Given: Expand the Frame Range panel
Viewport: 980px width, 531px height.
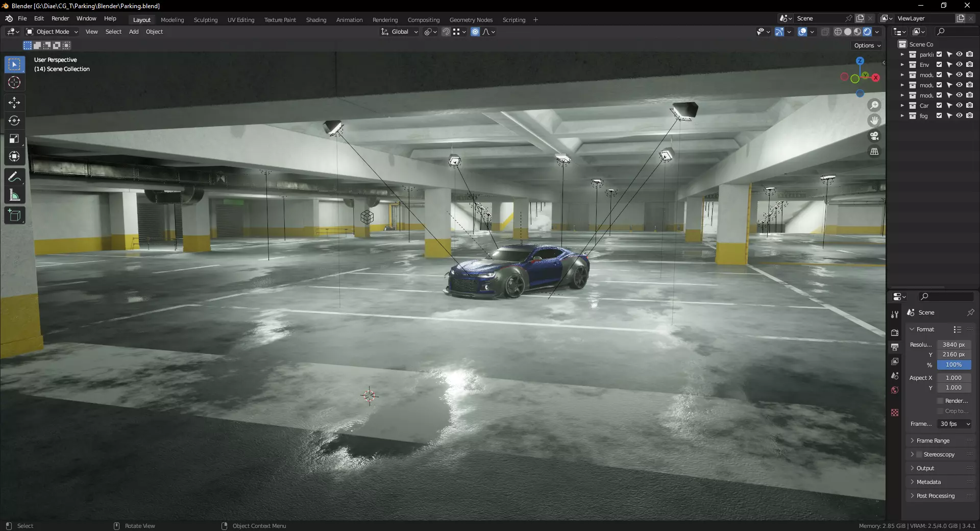Looking at the screenshot, I should pyautogui.click(x=933, y=441).
